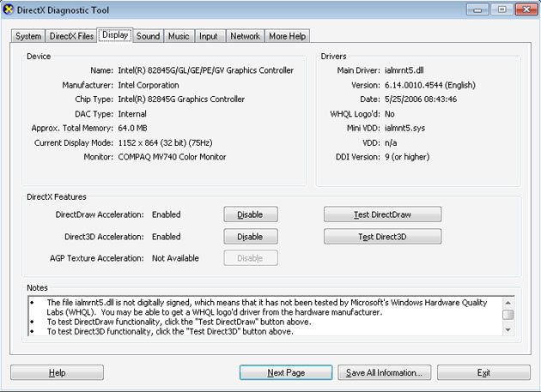Click Direct3D Acceleration status 'Enabled'

(x=167, y=237)
